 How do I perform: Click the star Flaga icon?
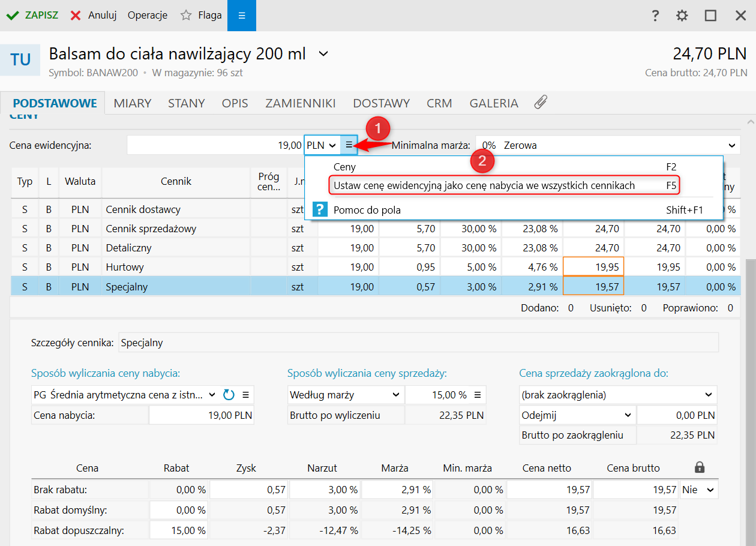(186, 16)
